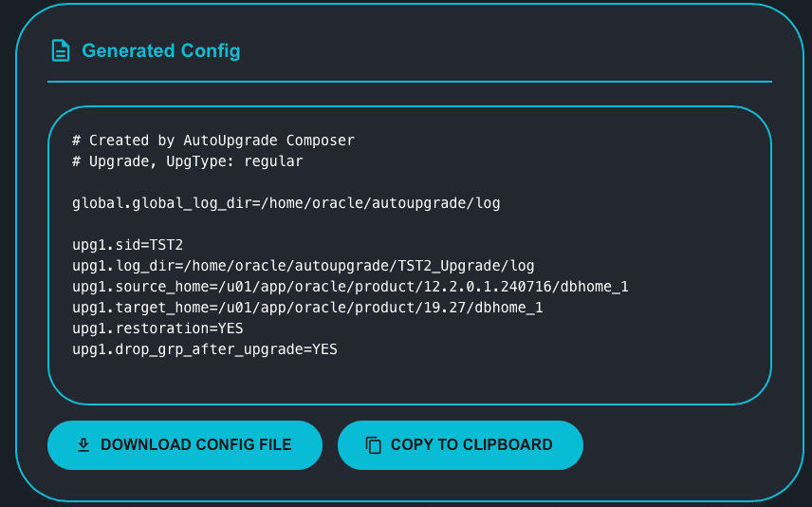The height and width of the screenshot is (507, 812).
Task: Click the upg1.restoration=YES line
Action: point(157,329)
